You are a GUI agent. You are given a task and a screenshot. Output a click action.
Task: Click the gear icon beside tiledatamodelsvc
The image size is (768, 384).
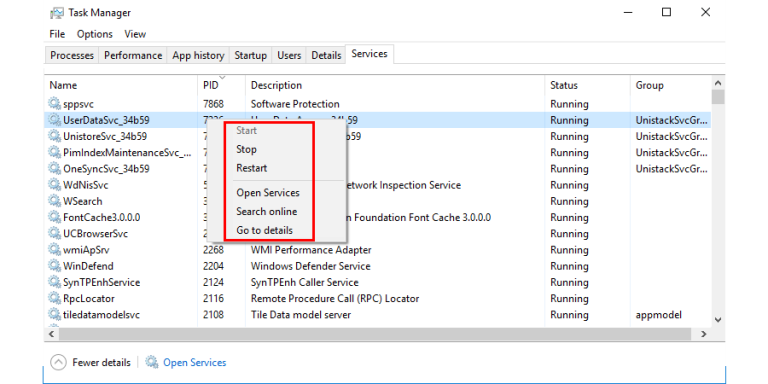54,314
